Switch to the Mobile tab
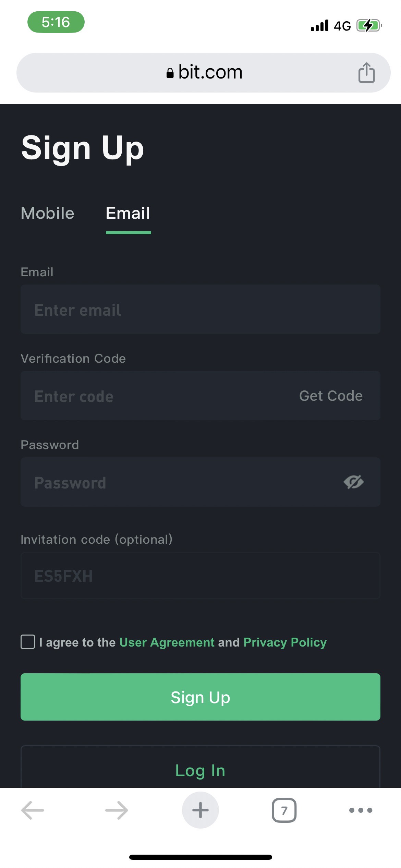Screen dimensions: 401x868 [48, 213]
